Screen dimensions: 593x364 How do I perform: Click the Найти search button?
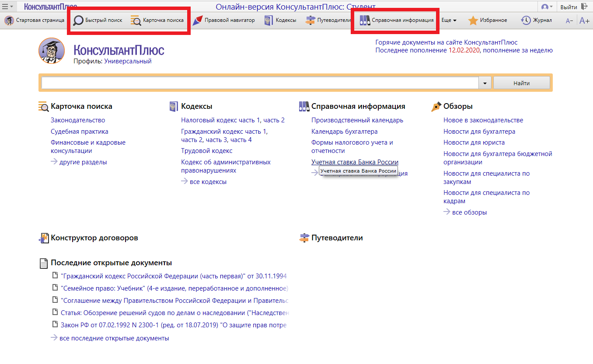[x=522, y=83]
